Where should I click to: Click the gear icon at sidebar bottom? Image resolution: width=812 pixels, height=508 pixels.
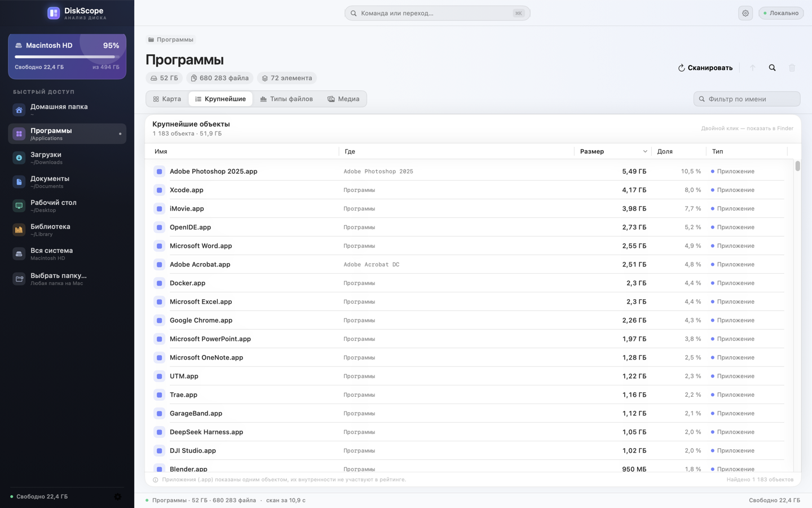118,497
